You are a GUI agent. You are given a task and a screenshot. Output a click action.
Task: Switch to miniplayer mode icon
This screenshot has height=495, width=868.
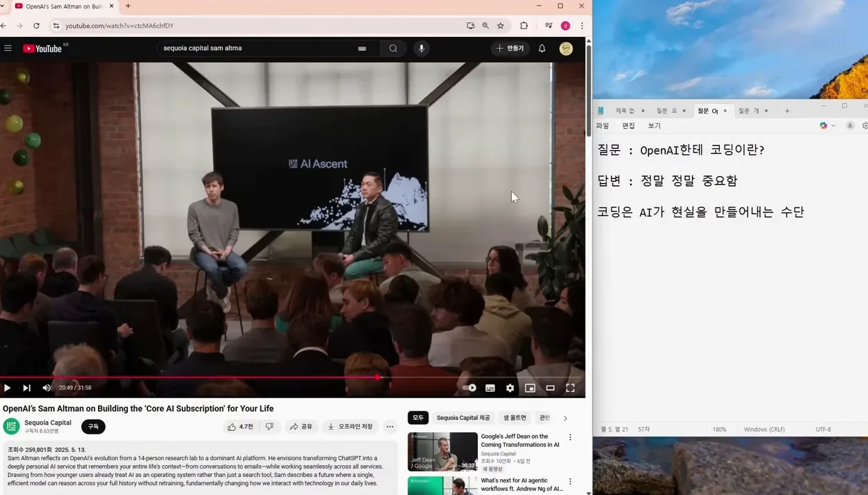tap(530, 388)
